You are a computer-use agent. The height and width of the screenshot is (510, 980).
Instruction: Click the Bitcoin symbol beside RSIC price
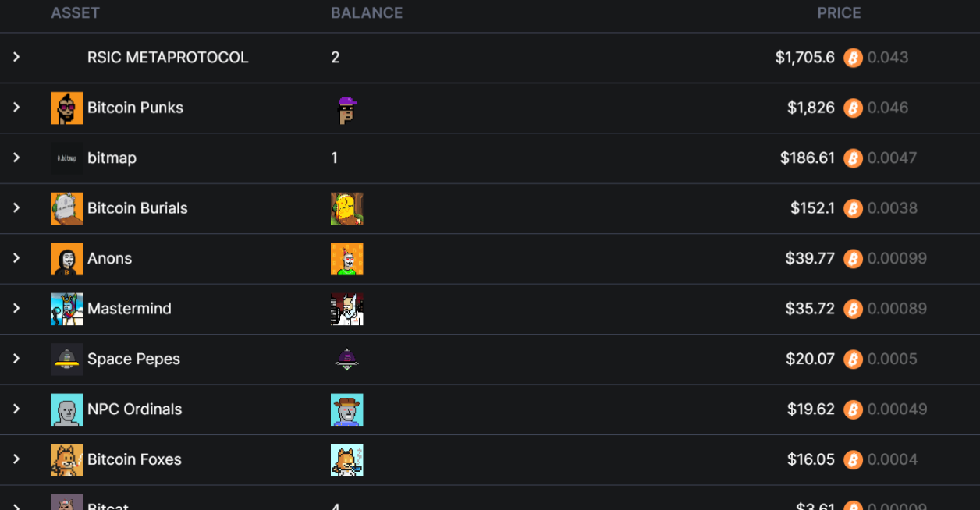coord(853,58)
